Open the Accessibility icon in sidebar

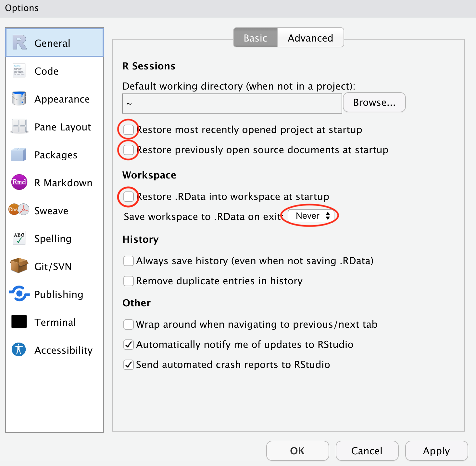click(x=19, y=349)
